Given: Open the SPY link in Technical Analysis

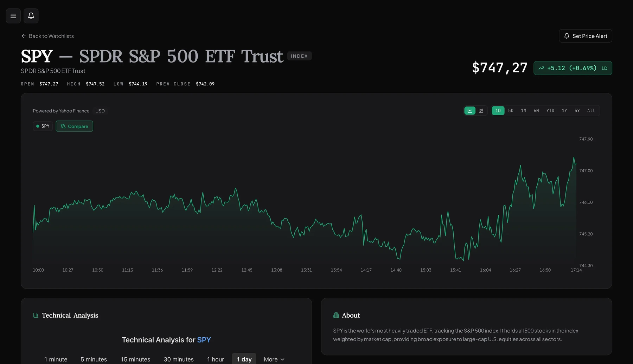Looking at the screenshot, I should point(204,340).
